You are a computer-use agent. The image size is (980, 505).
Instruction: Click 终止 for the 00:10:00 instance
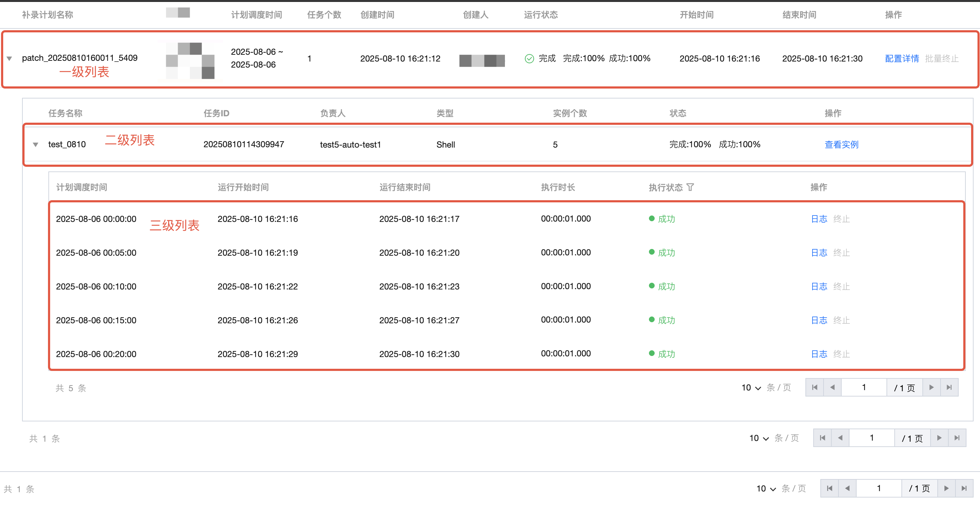pos(841,287)
